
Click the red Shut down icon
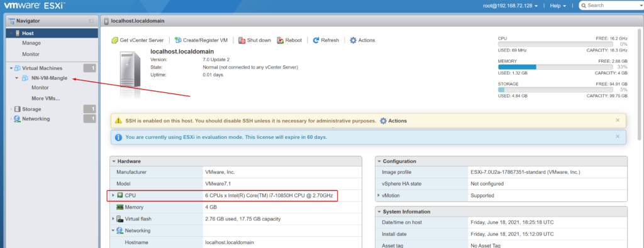242,40
